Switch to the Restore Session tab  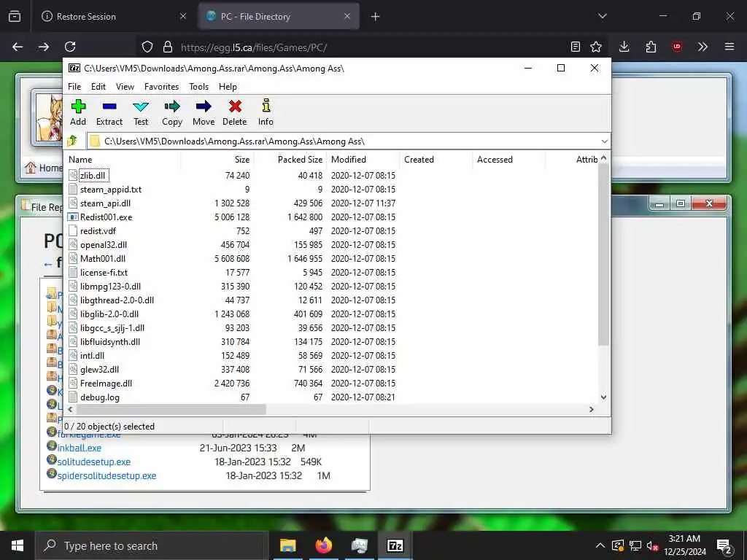[x=115, y=16]
